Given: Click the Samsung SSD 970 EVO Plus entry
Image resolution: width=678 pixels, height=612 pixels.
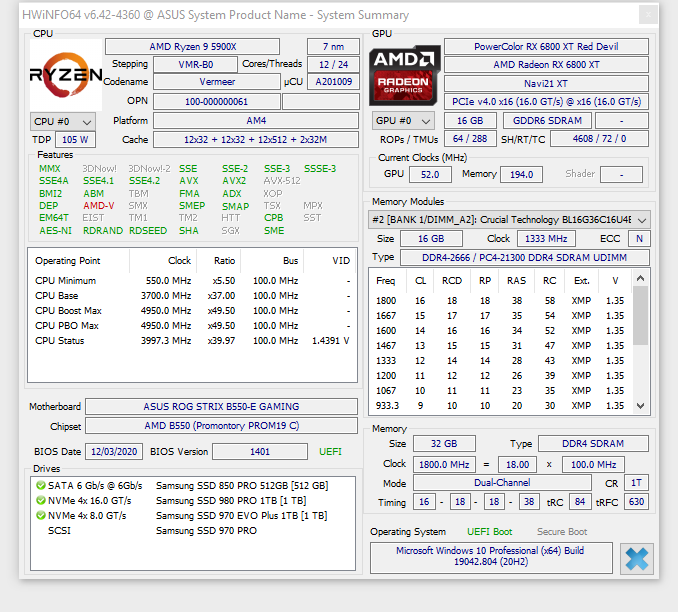Looking at the screenshot, I should pos(241,516).
